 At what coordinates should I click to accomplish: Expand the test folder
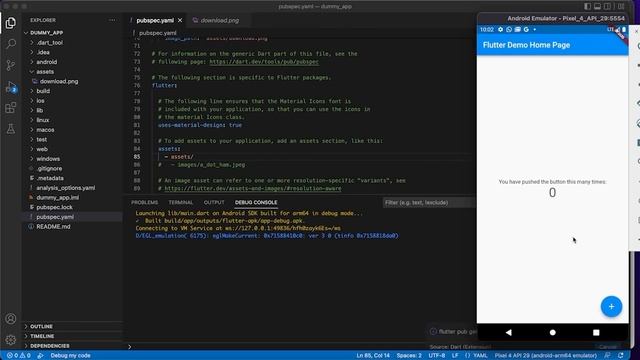[41, 140]
